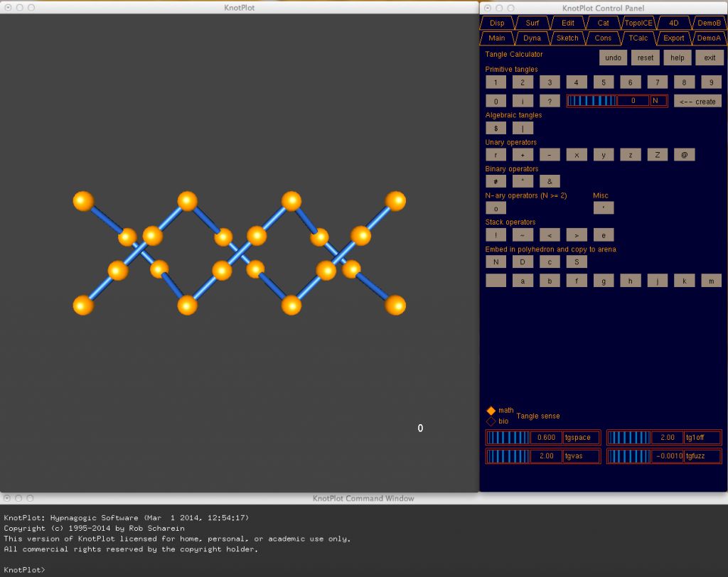Apply the x unary operator

[x=577, y=155]
